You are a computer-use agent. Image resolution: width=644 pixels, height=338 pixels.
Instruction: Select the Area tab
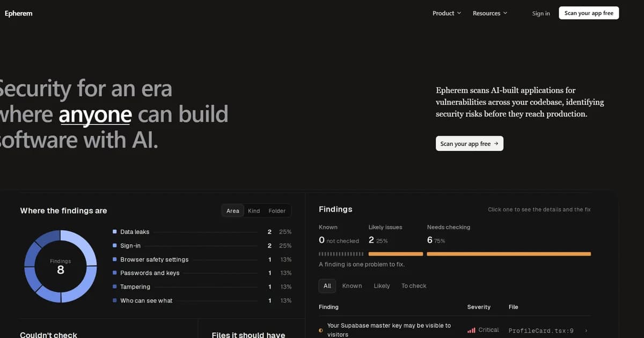pyautogui.click(x=233, y=211)
